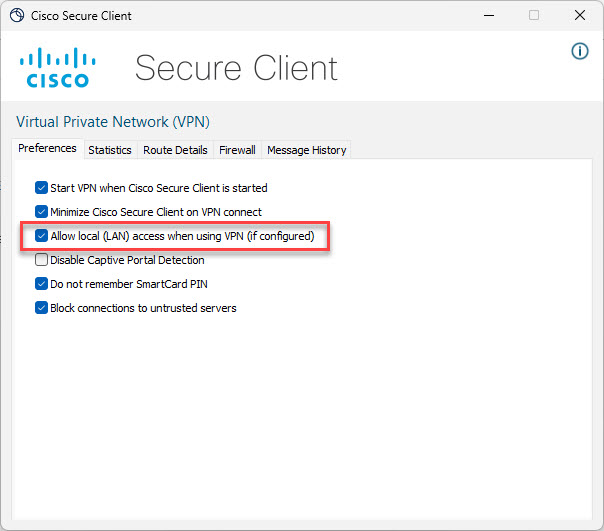This screenshot has width=604, height=531.
Task: Click the Virtual Private Network (VPN) heading
Action: pyautogui.click(x=113, y=122)
